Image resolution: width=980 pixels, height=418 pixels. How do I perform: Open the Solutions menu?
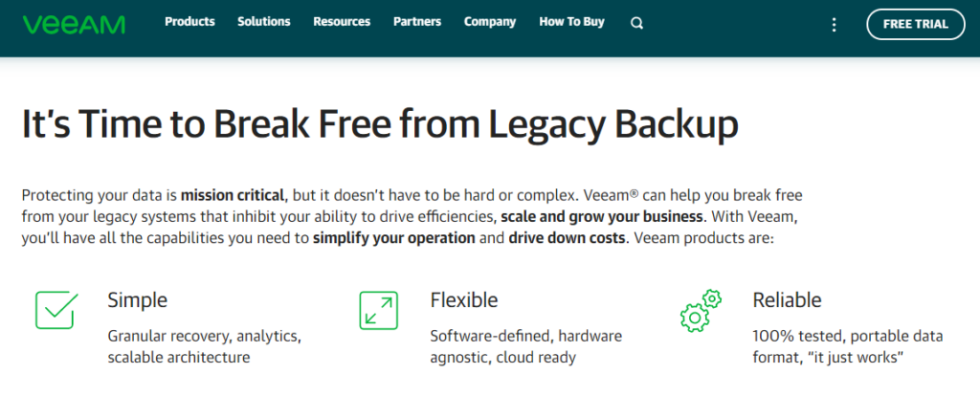(264, 22)
